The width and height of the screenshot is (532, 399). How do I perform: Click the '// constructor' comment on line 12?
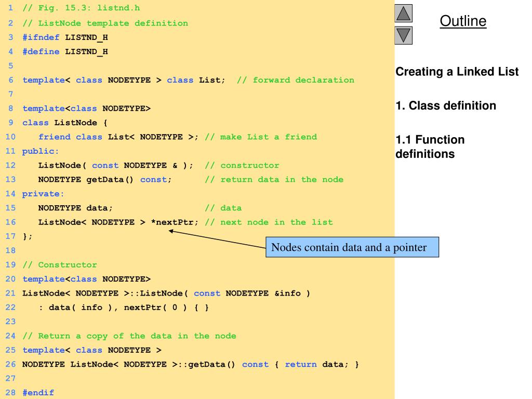[242, 165]
